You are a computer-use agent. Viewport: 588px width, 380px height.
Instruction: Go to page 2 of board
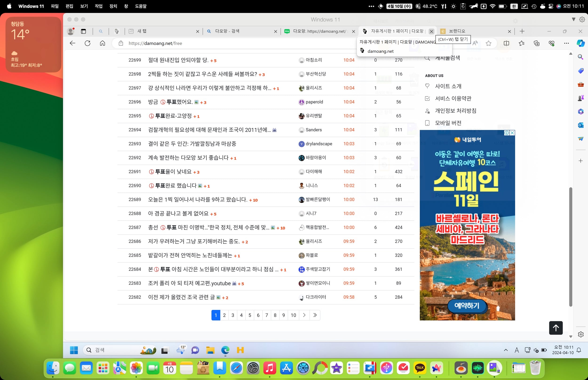(x=224, y=315)
